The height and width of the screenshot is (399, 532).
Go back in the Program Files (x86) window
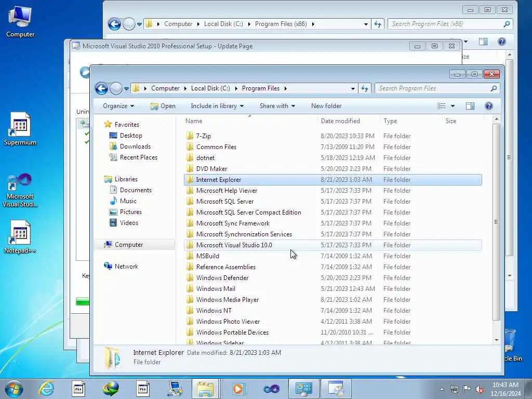pyautogui.click(x=114, y=24)
